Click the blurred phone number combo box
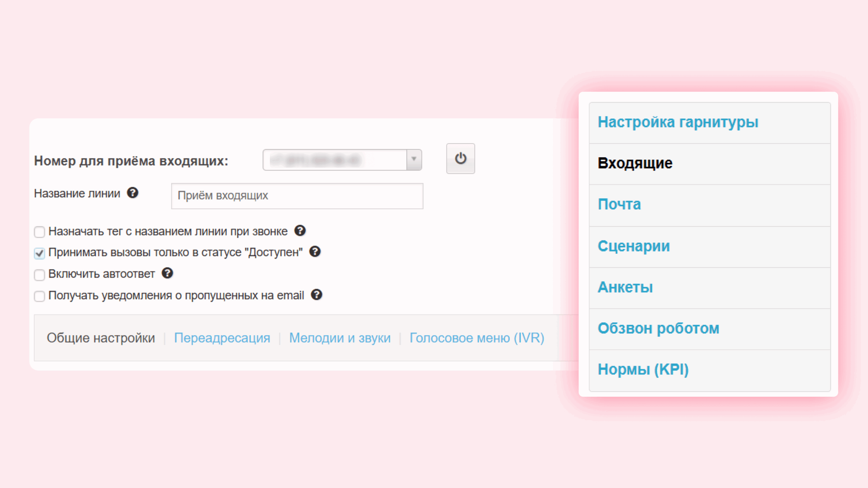Image resolution: width=868 pixels, height=488 pixels. click(334, 160)
